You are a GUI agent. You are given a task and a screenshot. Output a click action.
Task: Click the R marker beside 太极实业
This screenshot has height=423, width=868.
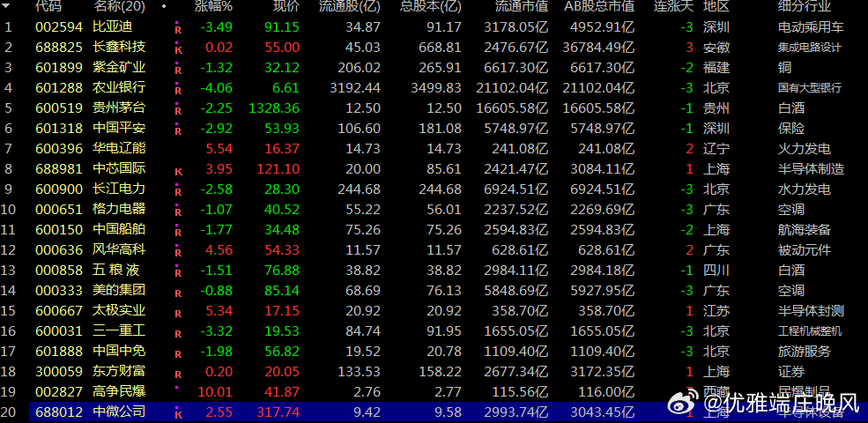[x=178, y=314]
